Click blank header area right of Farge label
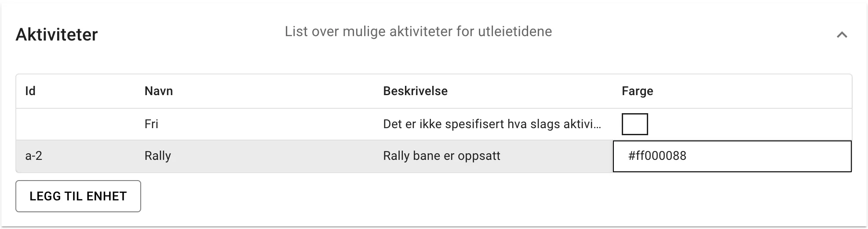This screenshot has height=229, width=868. [x=748, y=91]
